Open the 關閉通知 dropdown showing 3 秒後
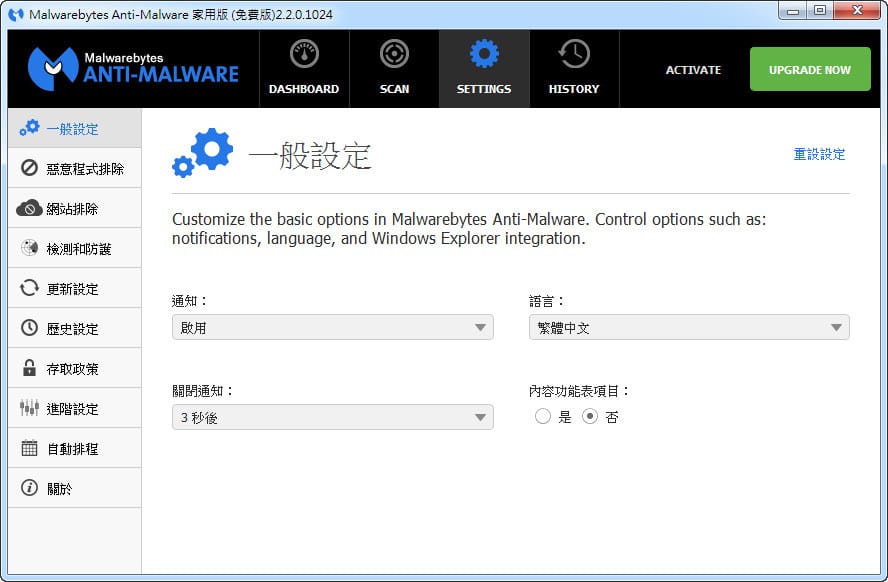This screenshot has height=582, width=888. pos(332,417)
